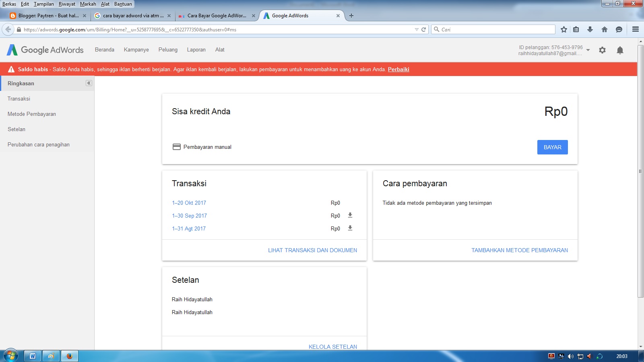Open the Alat navigation item in AdWords
The height and width of the screenshot is (362, 644).
pyautogui.click(x=220, y=50)
